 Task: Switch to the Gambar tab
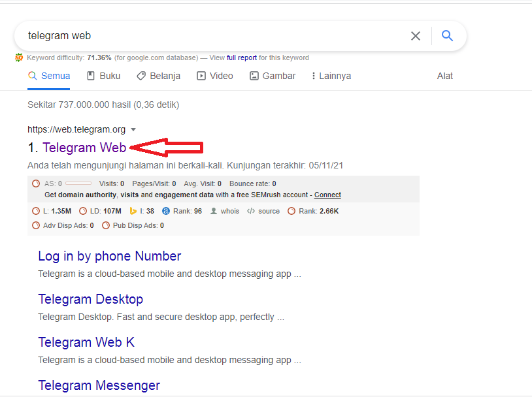[x=273, y=76]
